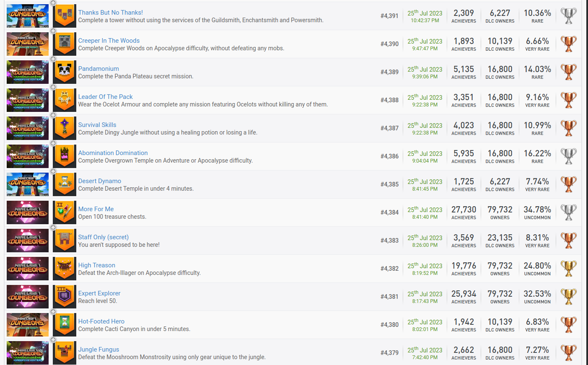
Task: Open the Hot-Footed Hero achievement link
Action: 101,321
